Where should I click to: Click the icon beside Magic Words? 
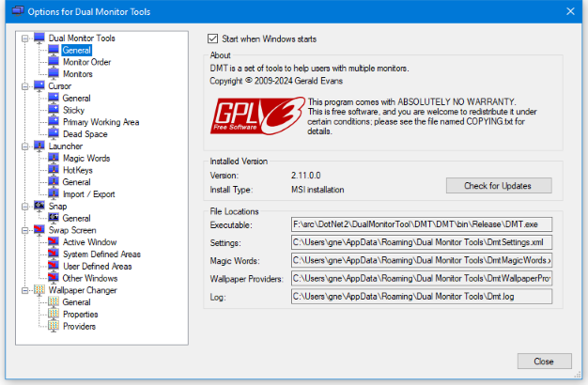click(x=54, y=158)
